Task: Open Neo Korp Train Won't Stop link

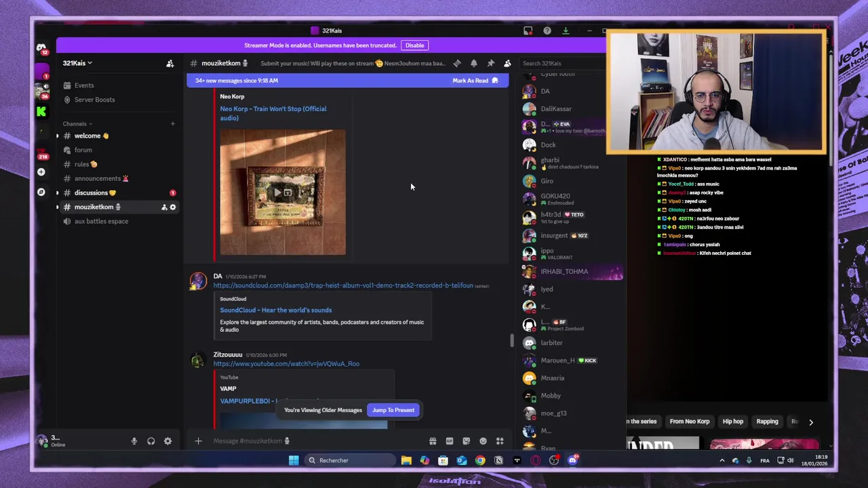Action: [273, 113]
